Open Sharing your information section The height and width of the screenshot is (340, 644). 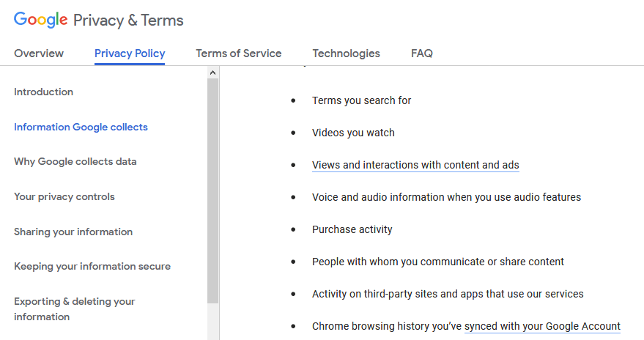point(73,232)
